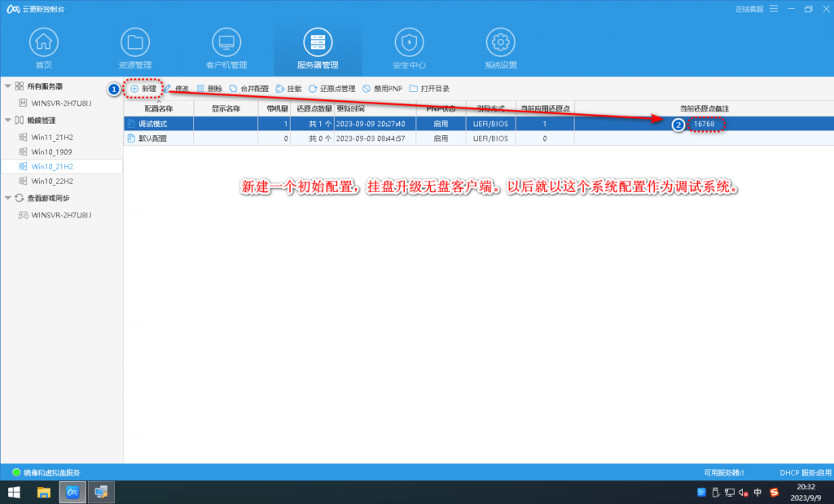Open 合并配置 (Merge Config) tool

pyautogui.click(x=244, y=89)
